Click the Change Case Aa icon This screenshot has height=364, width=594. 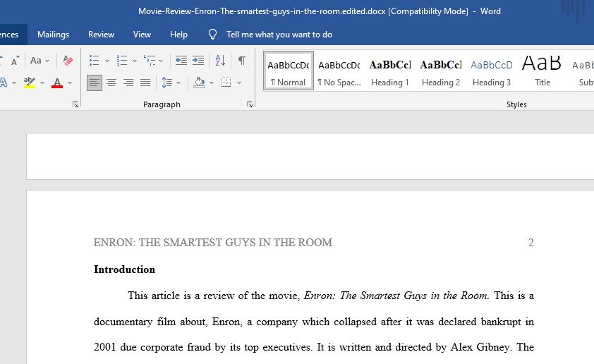(36, 60)
